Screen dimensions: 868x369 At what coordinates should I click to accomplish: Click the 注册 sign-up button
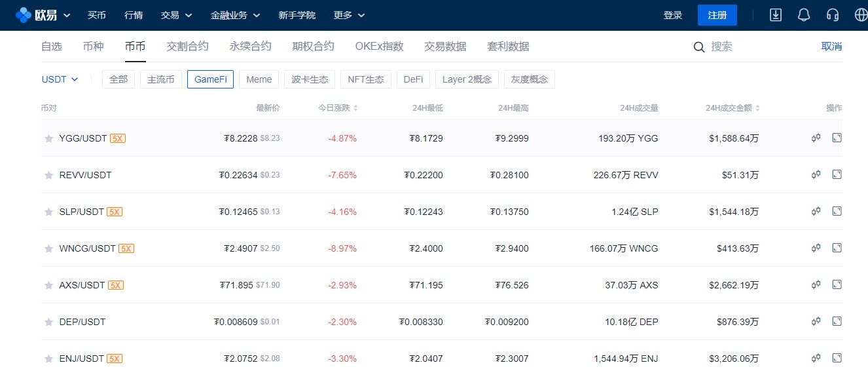(x=717, y=15)
